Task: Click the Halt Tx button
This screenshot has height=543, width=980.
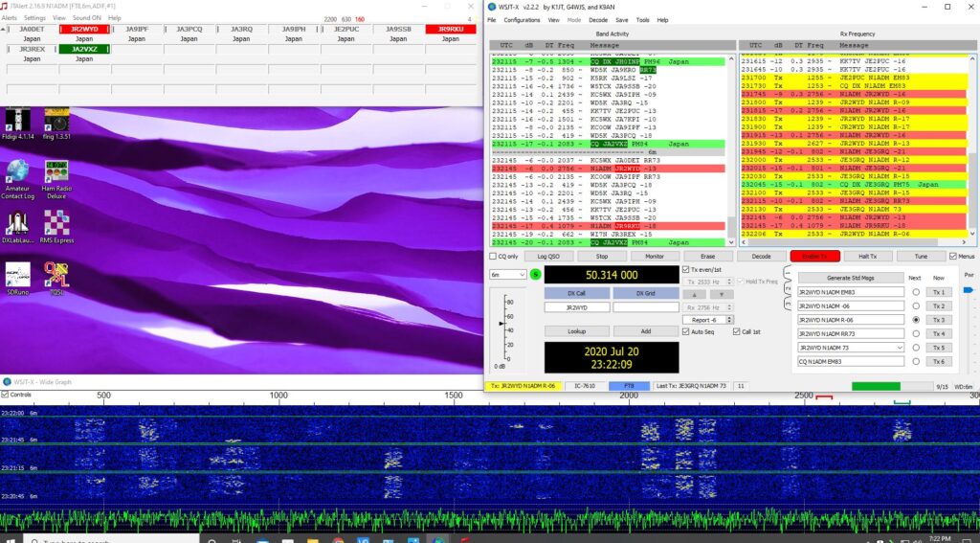Action: coord(867,257)
